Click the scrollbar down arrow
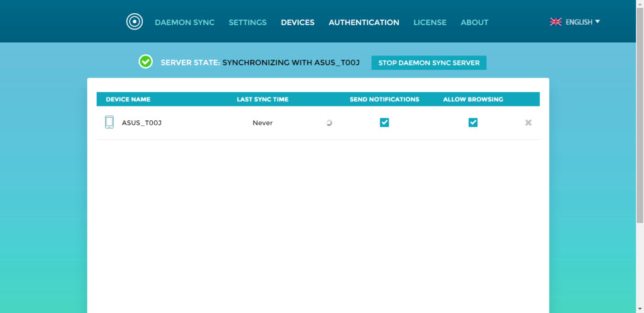The width and height of the screenshot is (644, 313). (640, 309)
